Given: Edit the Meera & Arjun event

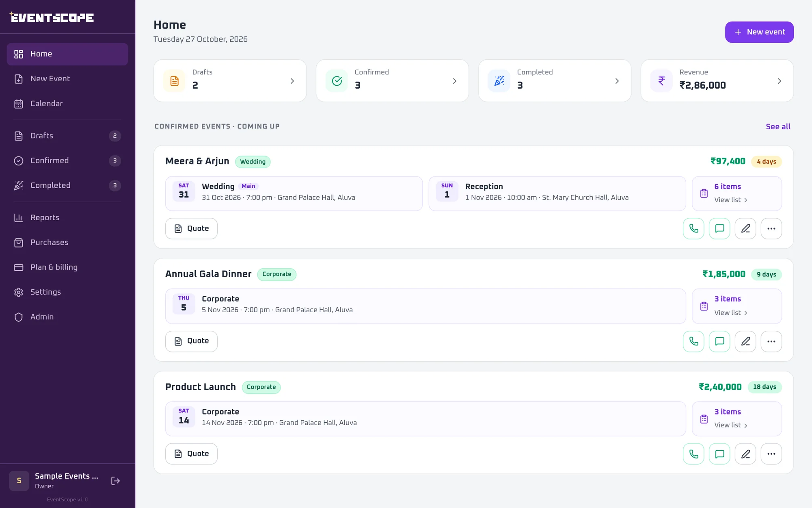Looking at the screenshot, I should (745, 228).
